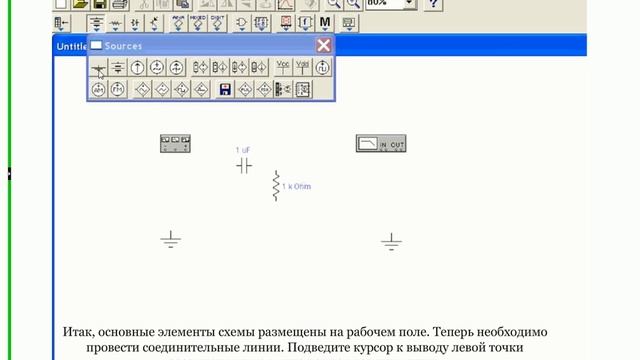640x360 pixels.
Task: Select the Function Generator on the workspace
Action: (x=175, y=144)
